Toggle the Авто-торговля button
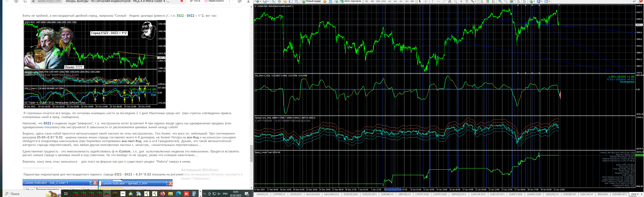 click(350, 1)
